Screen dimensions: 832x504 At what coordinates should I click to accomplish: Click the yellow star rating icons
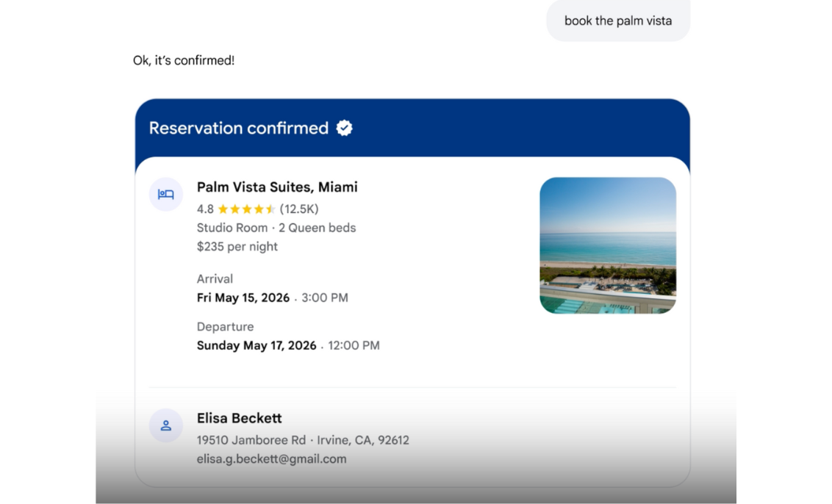[246, 209]
